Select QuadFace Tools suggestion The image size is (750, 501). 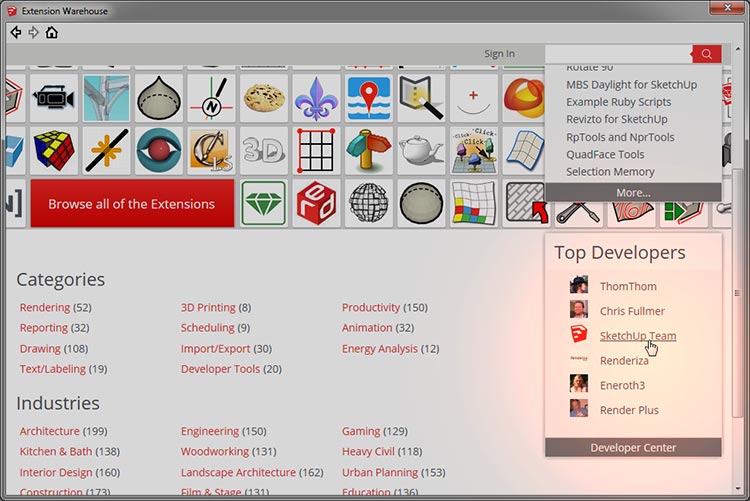pos(605,154)
